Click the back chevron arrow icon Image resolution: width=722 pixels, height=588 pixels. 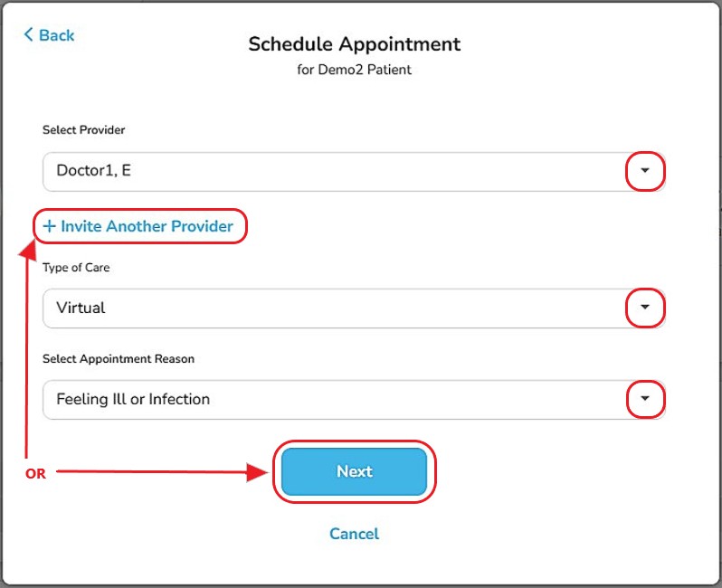29,34
